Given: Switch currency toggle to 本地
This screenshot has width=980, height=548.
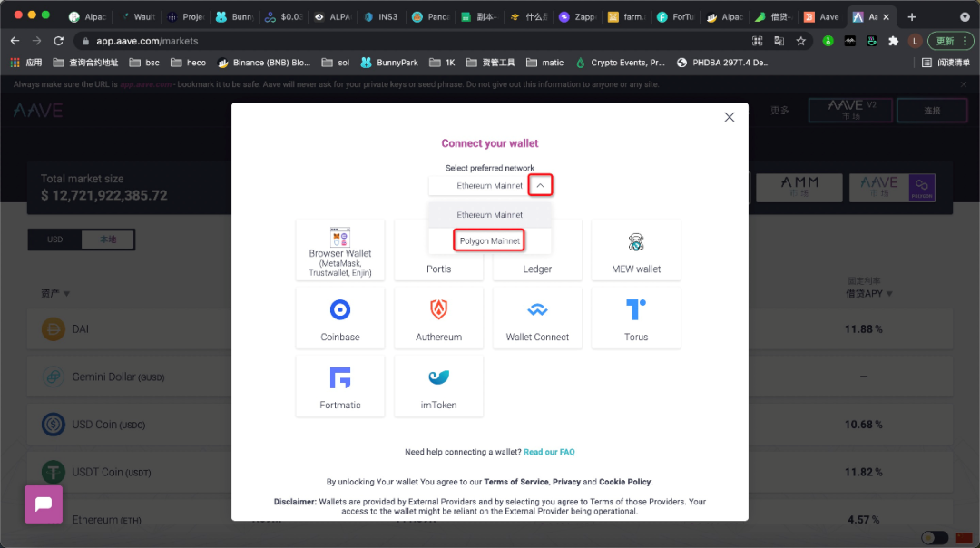Looking at the screenshot, I should click(x=108, y=240).
